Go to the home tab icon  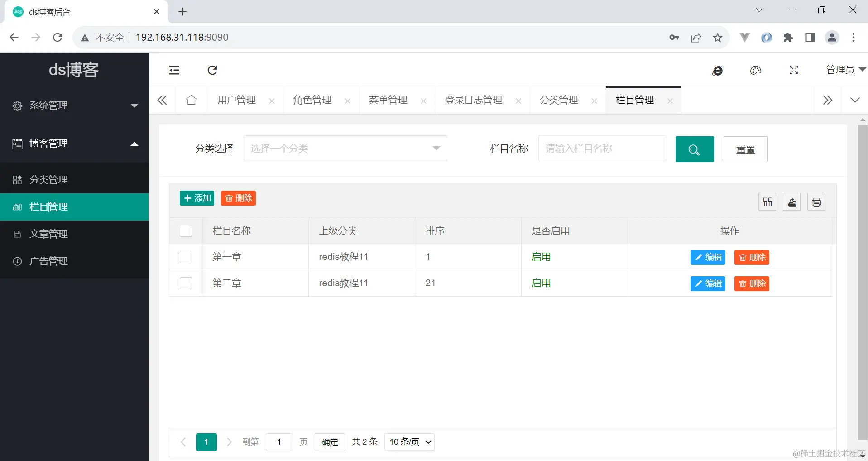[192, 100]
